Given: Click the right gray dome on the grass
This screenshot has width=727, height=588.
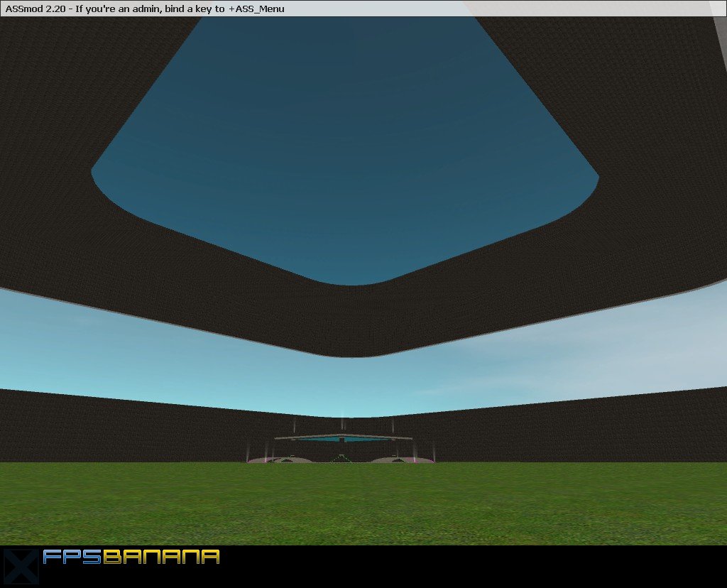Looking at the screenshot, I should (393, 459).
